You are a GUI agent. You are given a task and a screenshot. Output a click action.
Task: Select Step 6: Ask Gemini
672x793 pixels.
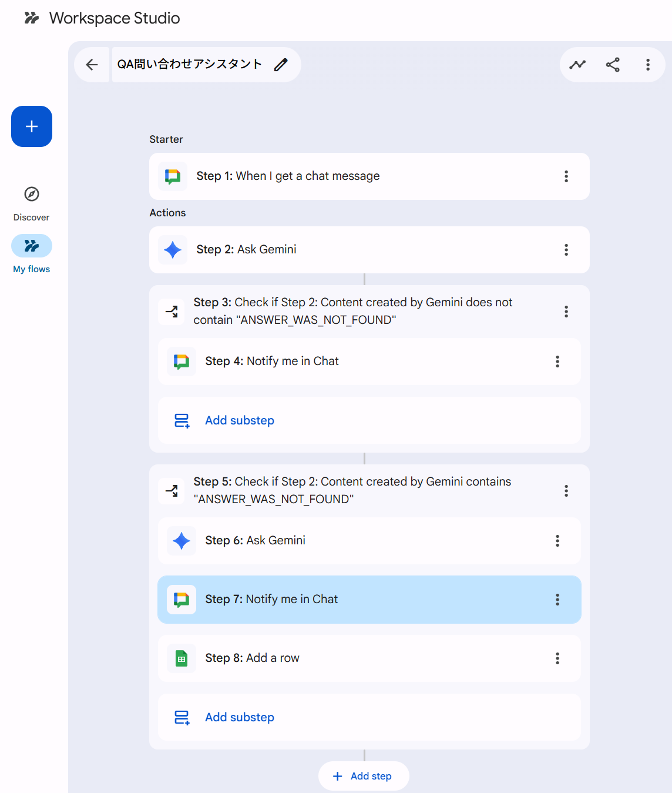pos(352,541)
